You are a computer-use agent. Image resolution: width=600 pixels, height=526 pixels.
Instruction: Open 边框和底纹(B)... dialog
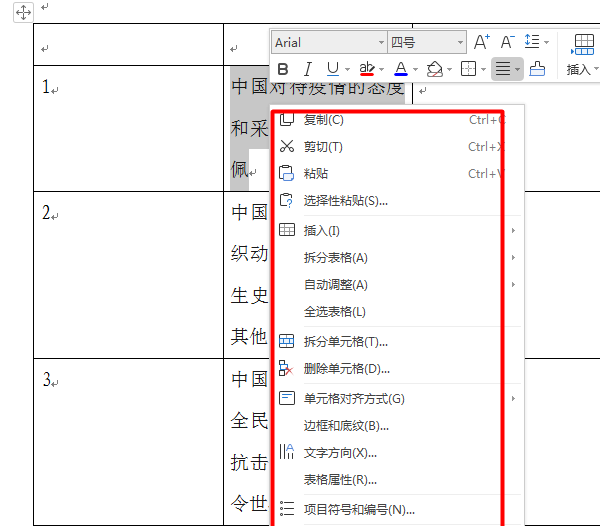click(x=346, y=425)
